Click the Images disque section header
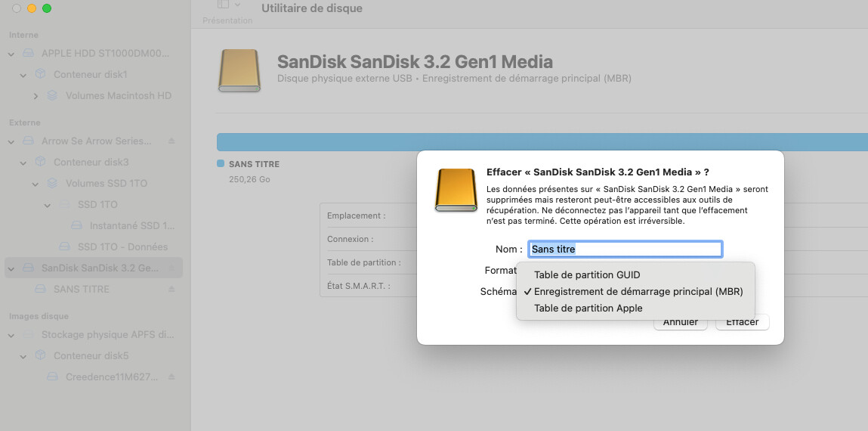Viewport: 868px width, 431px height. click(x=39, y=316)
